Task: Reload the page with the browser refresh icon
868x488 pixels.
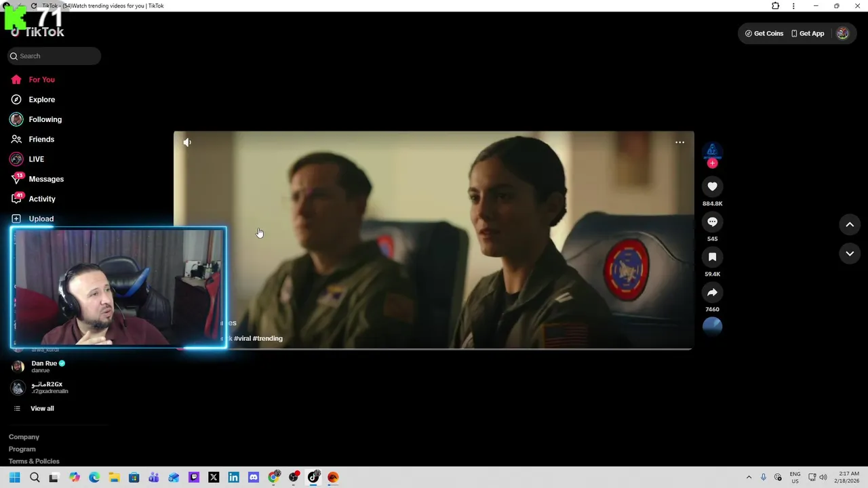Action: pos(34,6)
